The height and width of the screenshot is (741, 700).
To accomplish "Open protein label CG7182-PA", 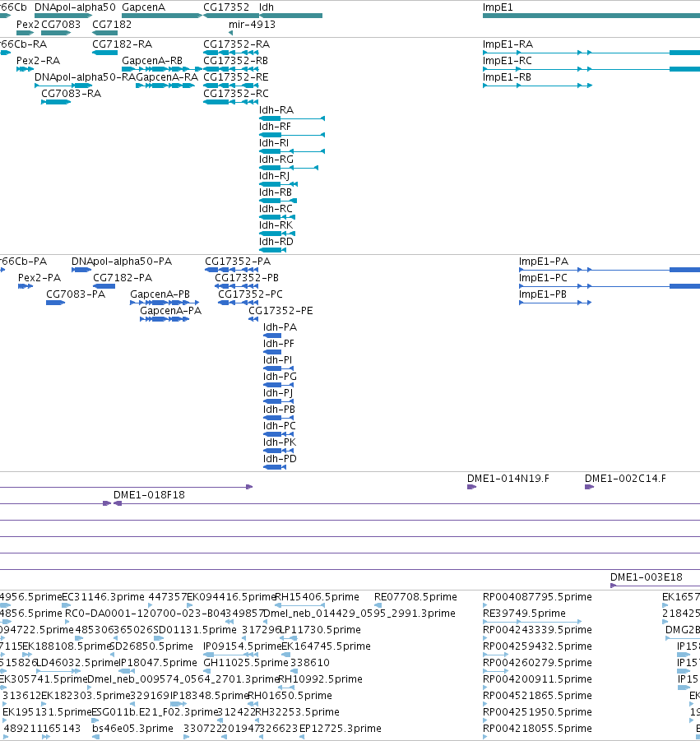I will [x=123, y=278].
